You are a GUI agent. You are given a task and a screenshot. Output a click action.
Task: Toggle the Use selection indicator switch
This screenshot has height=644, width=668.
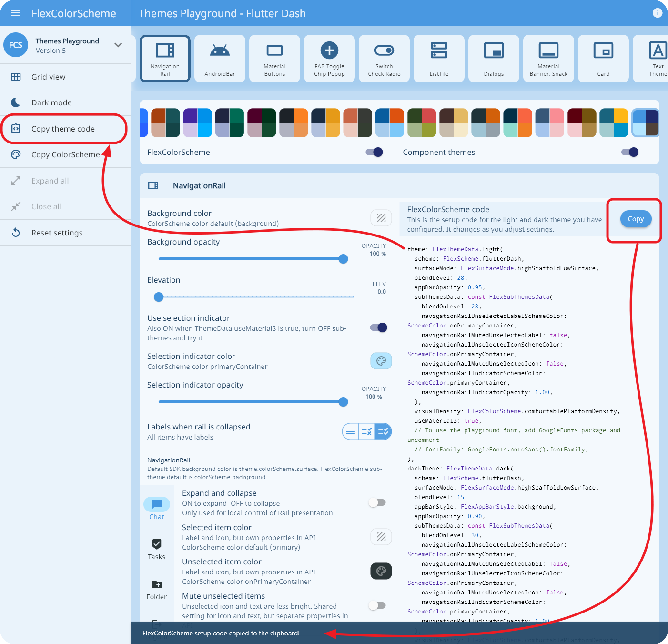point(379,327)
